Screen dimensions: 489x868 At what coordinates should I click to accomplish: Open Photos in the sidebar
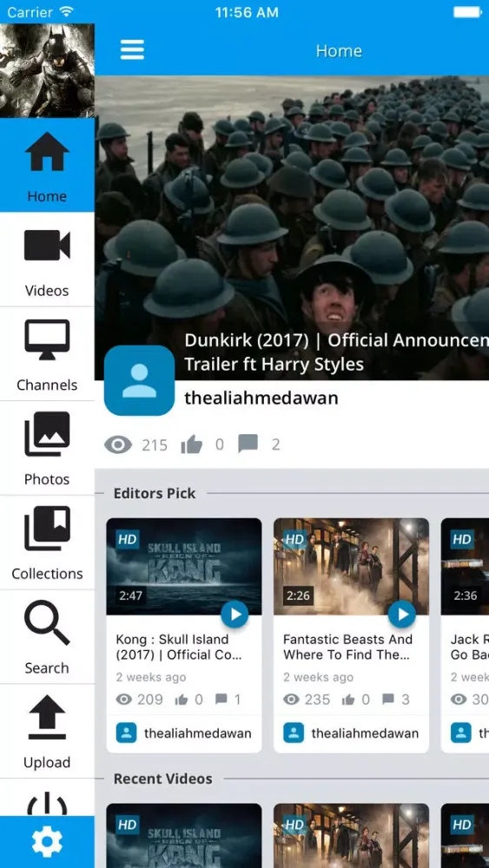coord(47,449)
